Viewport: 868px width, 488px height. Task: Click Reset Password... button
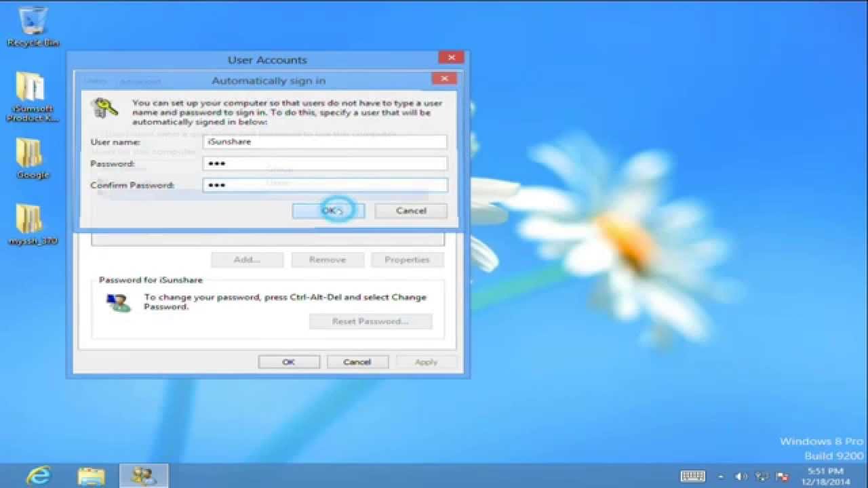[370, 321]
